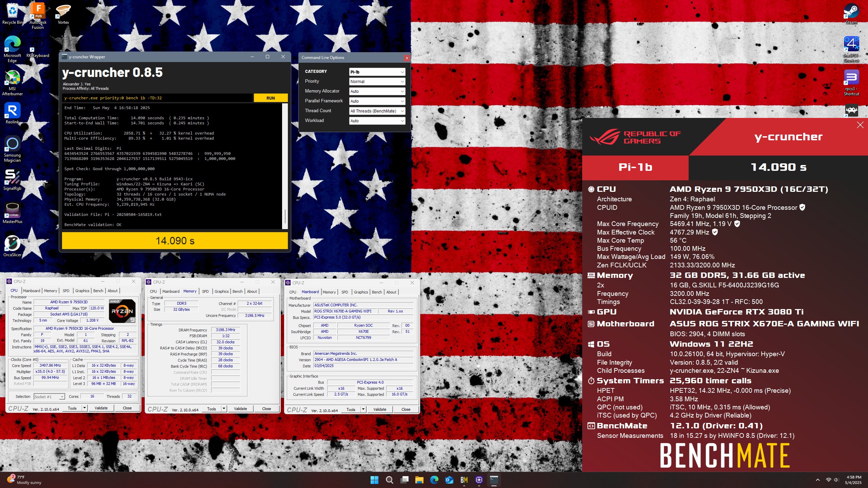
Task: Launch OrcaSlicer from the desktop
Action: point(13,246)
